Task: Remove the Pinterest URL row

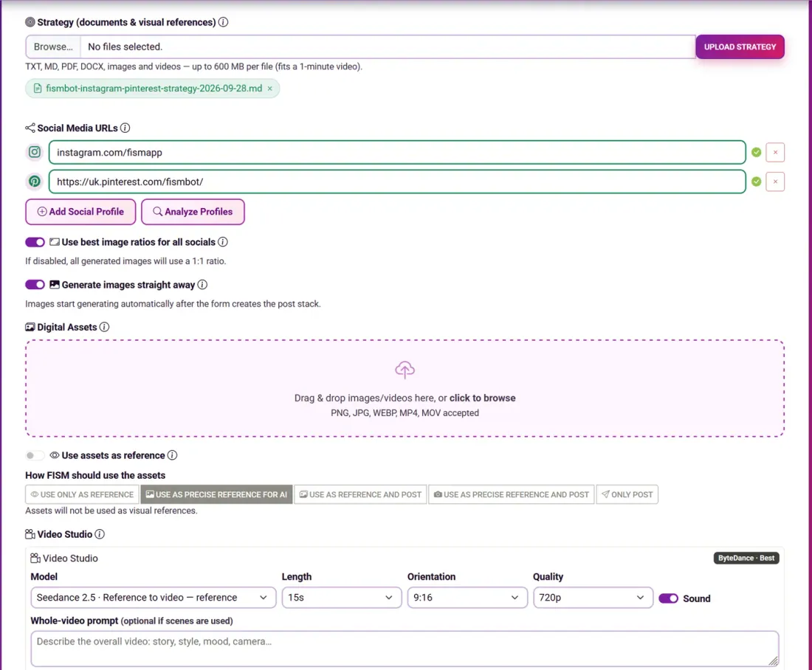Action: point(775,182)
